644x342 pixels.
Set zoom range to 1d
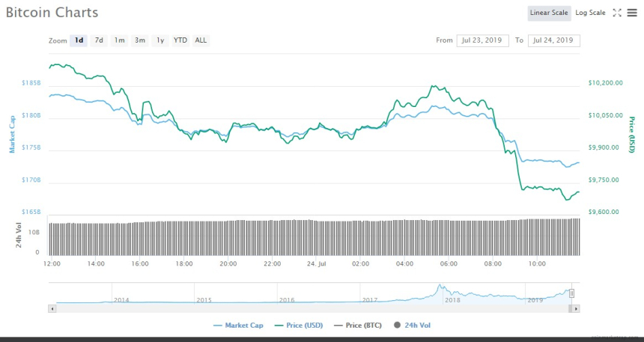(x=79, y=40)
